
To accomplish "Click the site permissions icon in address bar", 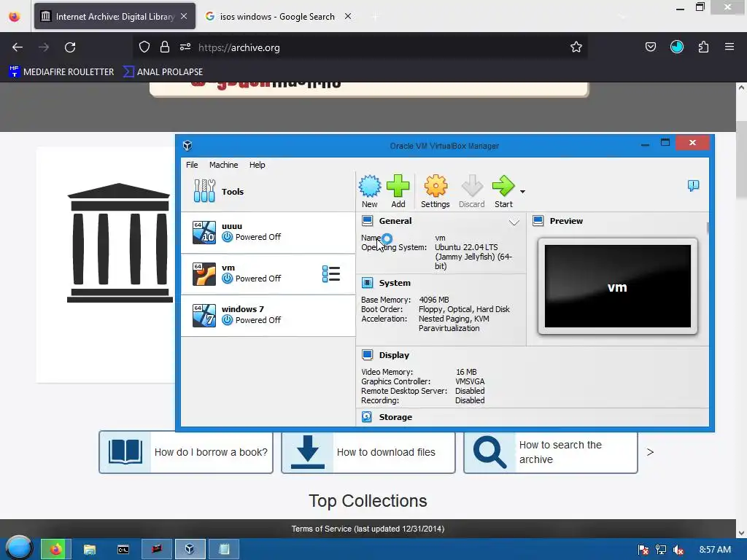I will point(185,47).
